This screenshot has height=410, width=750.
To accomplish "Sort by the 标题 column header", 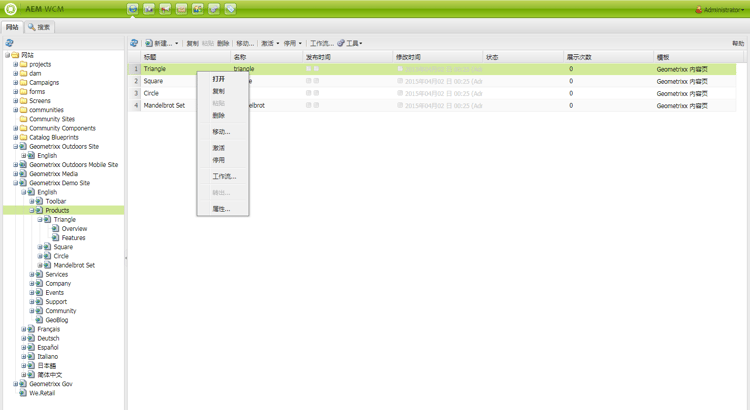I will (x=186, y=57).
